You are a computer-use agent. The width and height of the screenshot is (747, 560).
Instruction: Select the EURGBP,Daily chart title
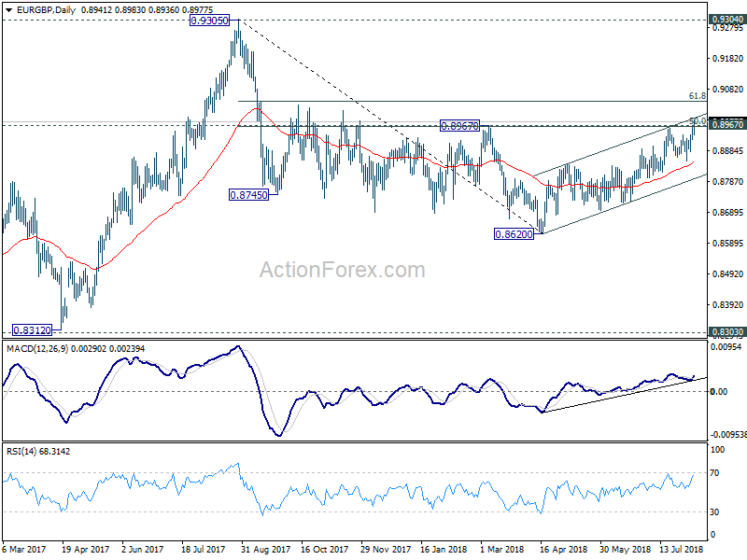(x=44, y=9)
